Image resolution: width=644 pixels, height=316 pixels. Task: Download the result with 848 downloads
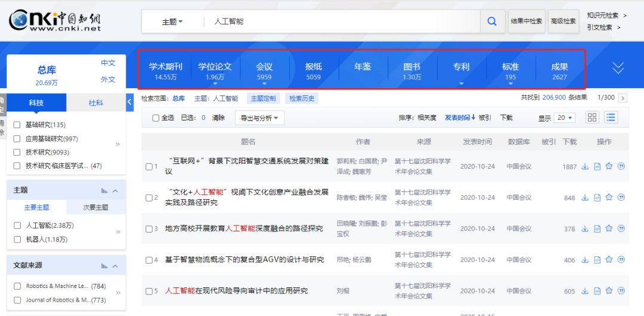(585, 198)
